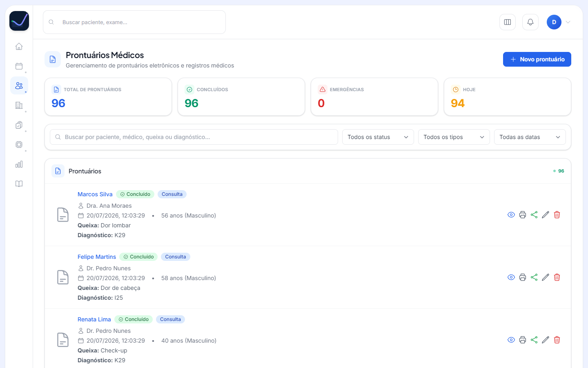Share Felipe Martins's record

coord(534,277)
